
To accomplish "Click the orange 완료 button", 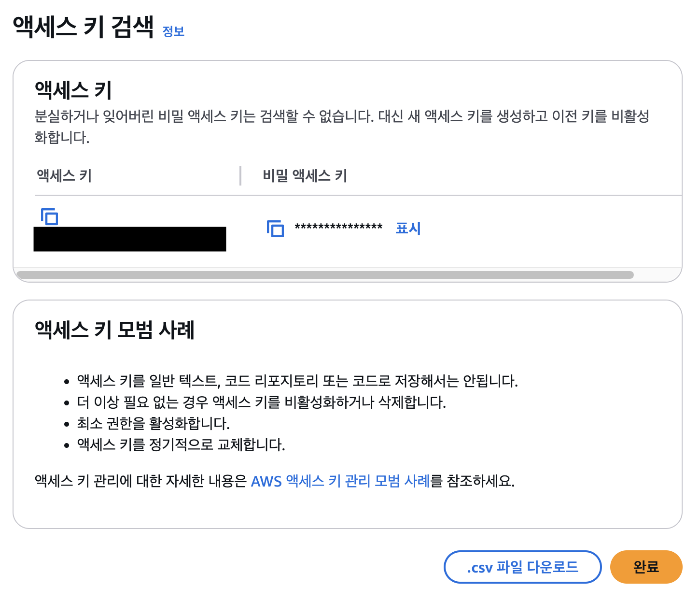I will tap(646, 567).
